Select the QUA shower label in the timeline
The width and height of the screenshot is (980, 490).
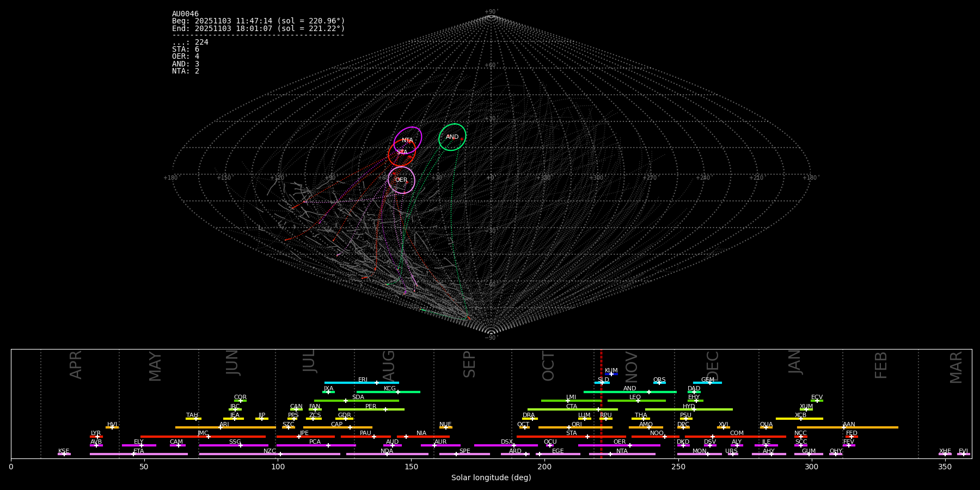[766, 425]
